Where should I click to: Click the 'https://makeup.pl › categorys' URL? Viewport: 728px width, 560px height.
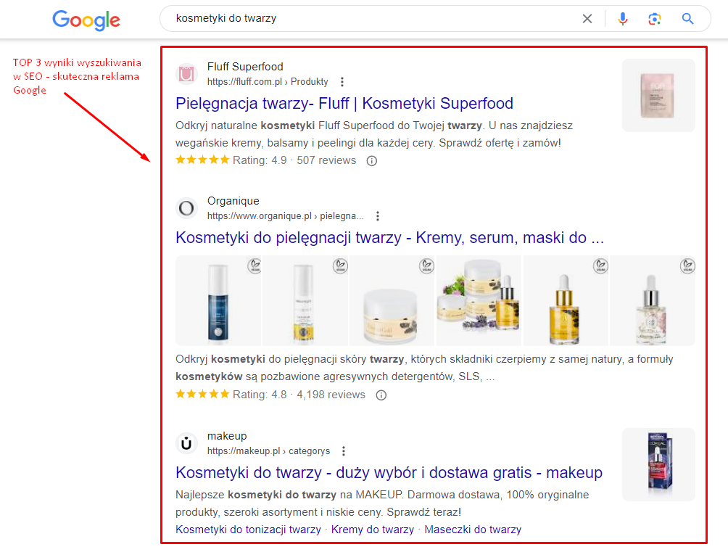268,451
